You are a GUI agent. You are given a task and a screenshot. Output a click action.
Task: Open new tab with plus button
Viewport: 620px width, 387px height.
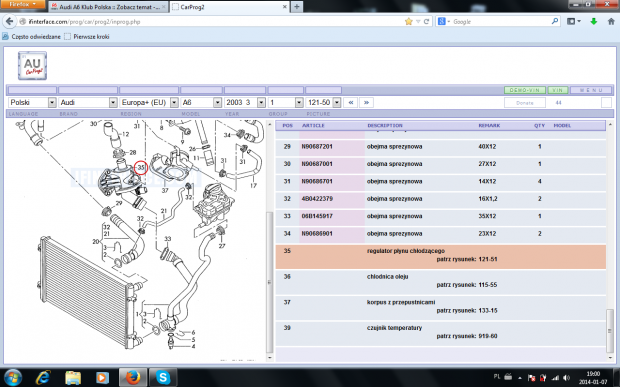click(x=297, y=7)
